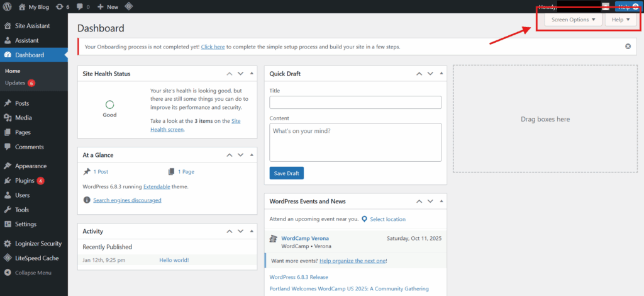Dismiss the onboarding notice with X icon
Viewport: 644px width, 296px height.
coord(628,47)
